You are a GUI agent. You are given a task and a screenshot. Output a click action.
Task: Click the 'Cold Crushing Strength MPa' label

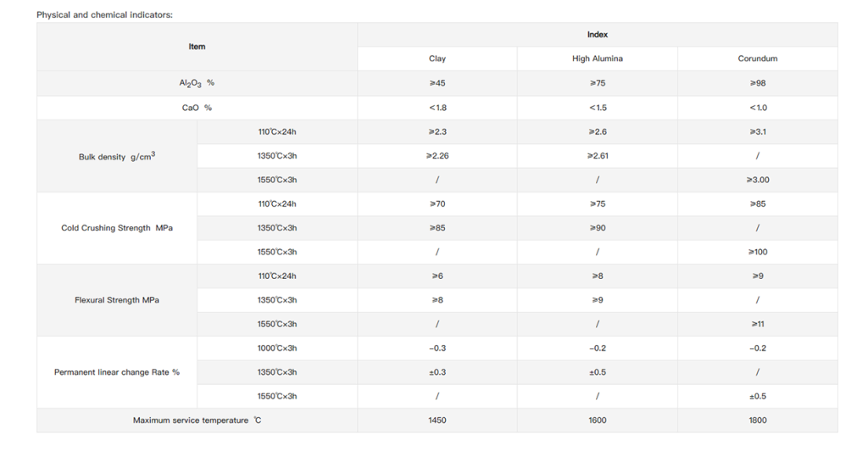click(x=117, y=228)
